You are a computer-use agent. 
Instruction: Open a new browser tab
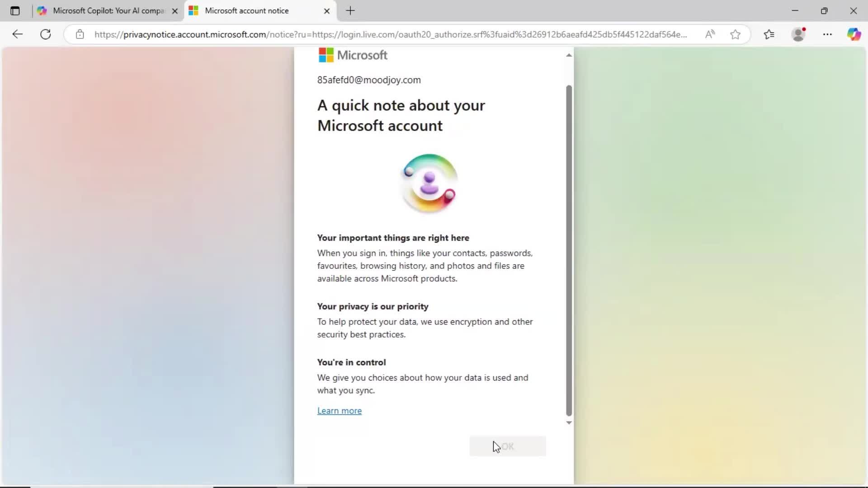coord(350,11)
